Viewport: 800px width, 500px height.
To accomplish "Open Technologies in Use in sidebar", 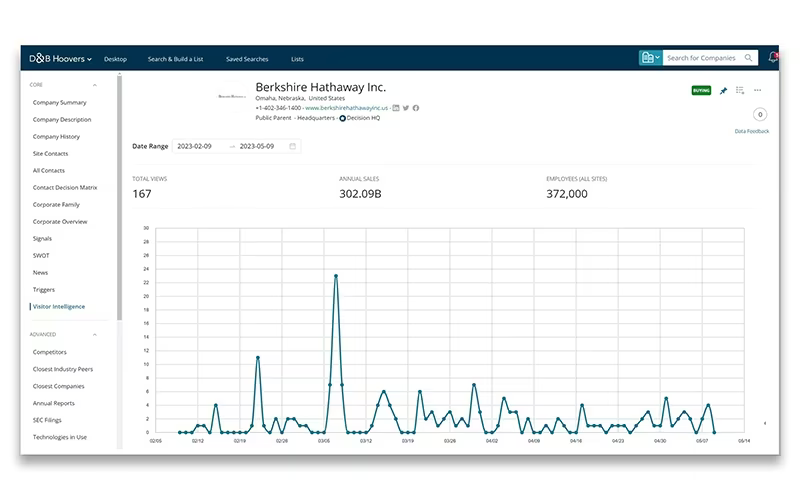I will pyautogui.click(x=60, y=437).
